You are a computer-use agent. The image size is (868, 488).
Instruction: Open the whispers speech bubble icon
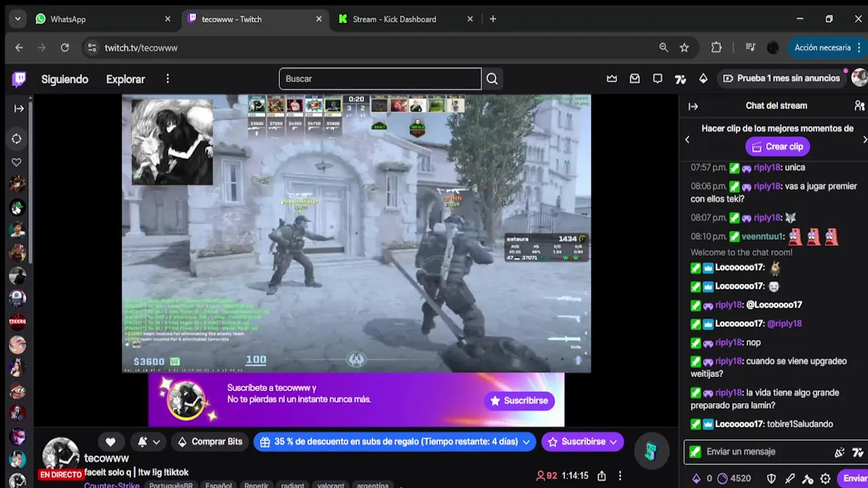tap(658, 79)
